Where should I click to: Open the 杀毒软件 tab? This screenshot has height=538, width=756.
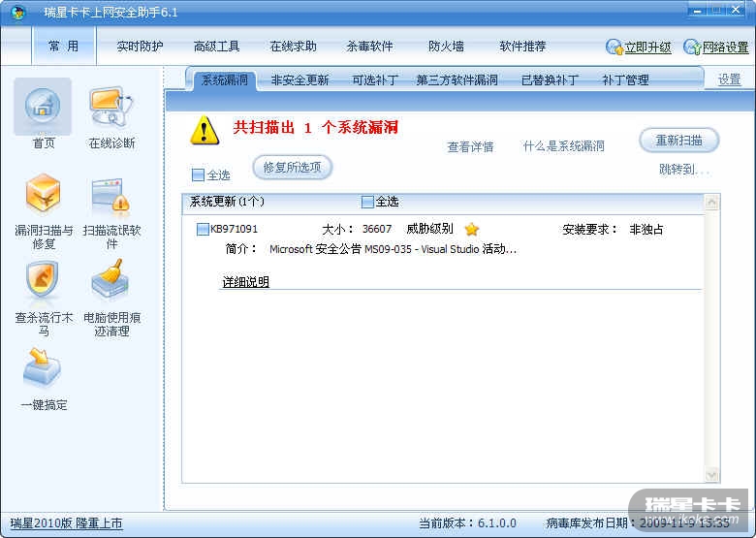pos(370,47)
